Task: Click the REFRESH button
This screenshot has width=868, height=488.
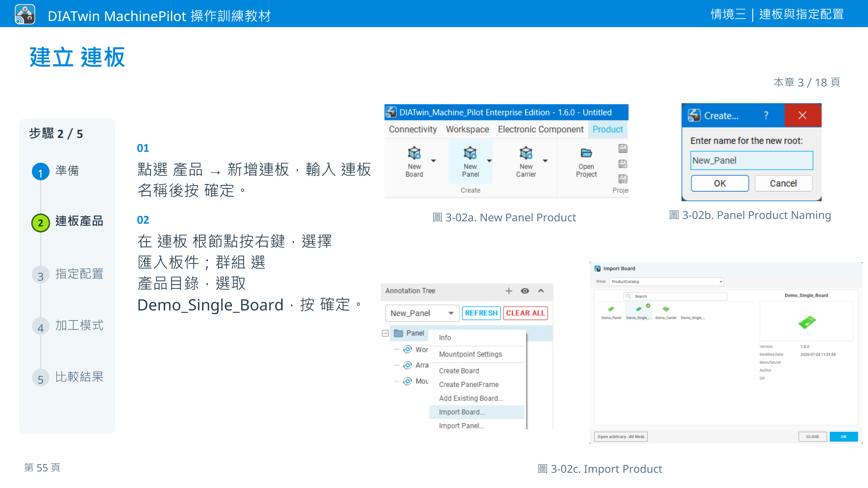Action: pyautogui.click(x=481, y=313)
